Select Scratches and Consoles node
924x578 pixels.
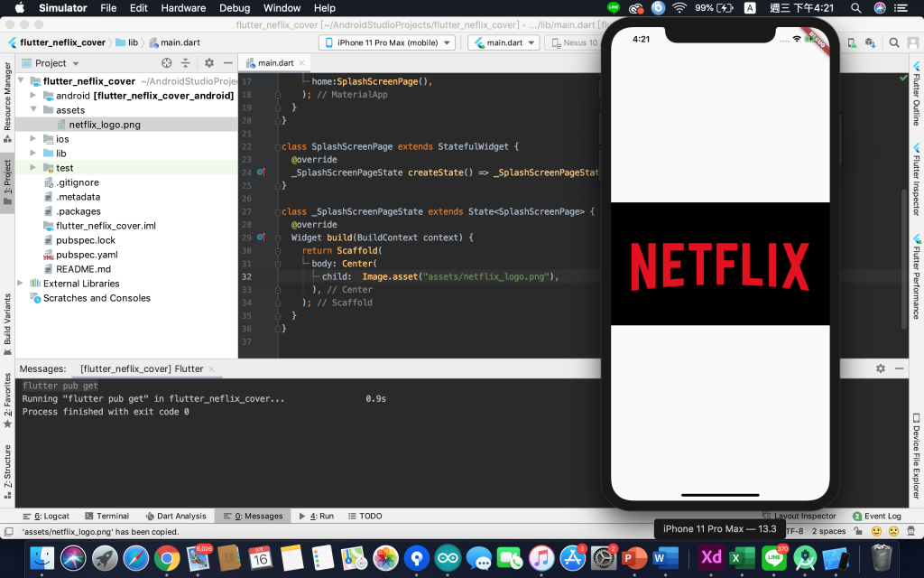point(97,298)
